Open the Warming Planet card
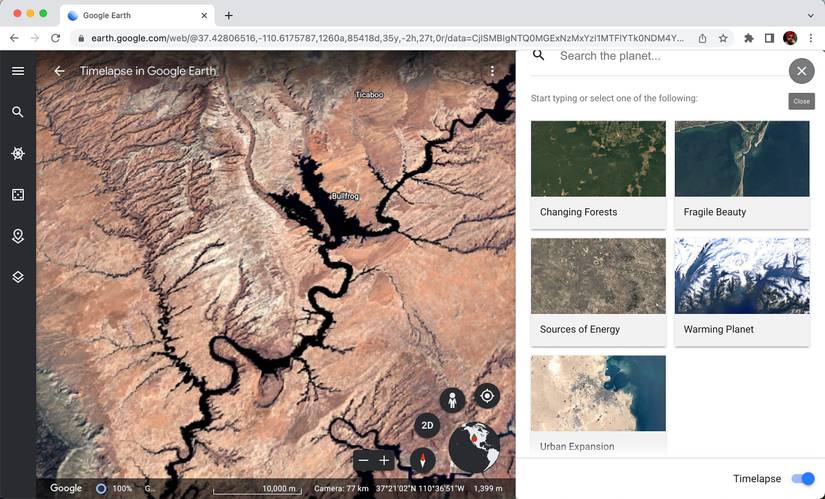Image resolution: width=825 pixels, height=499 pixels. click(x=742, y=292)
